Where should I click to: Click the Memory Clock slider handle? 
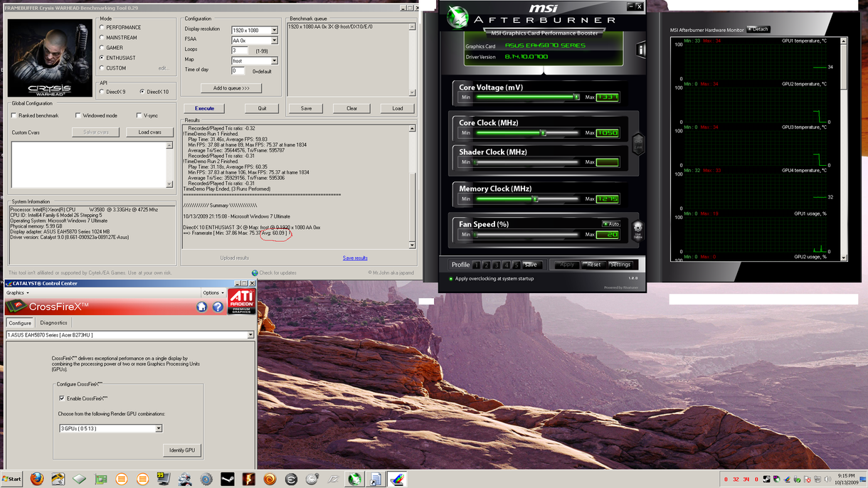pos(535,199)
